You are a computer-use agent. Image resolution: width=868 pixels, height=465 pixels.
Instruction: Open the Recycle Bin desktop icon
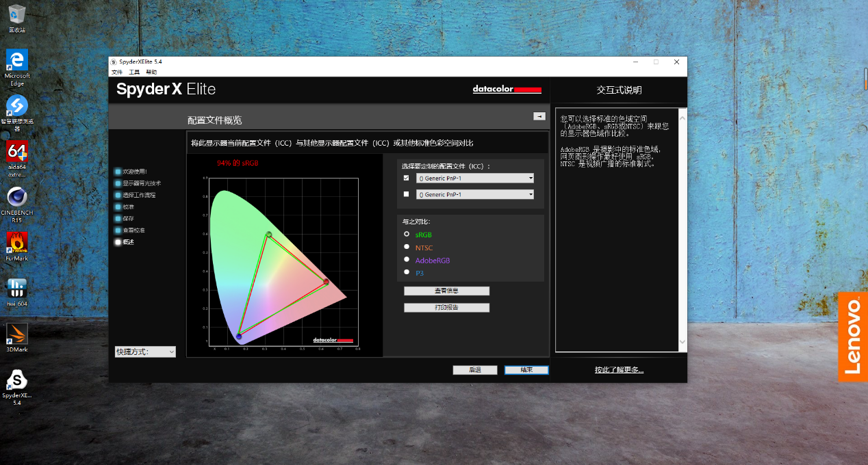(17, 18)
